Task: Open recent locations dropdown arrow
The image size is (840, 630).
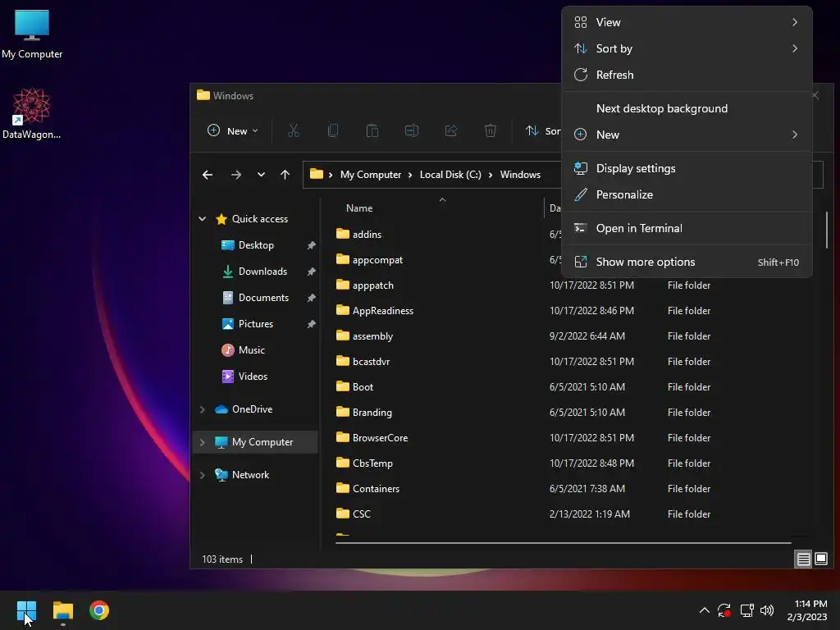Action: tap(261, 175)
